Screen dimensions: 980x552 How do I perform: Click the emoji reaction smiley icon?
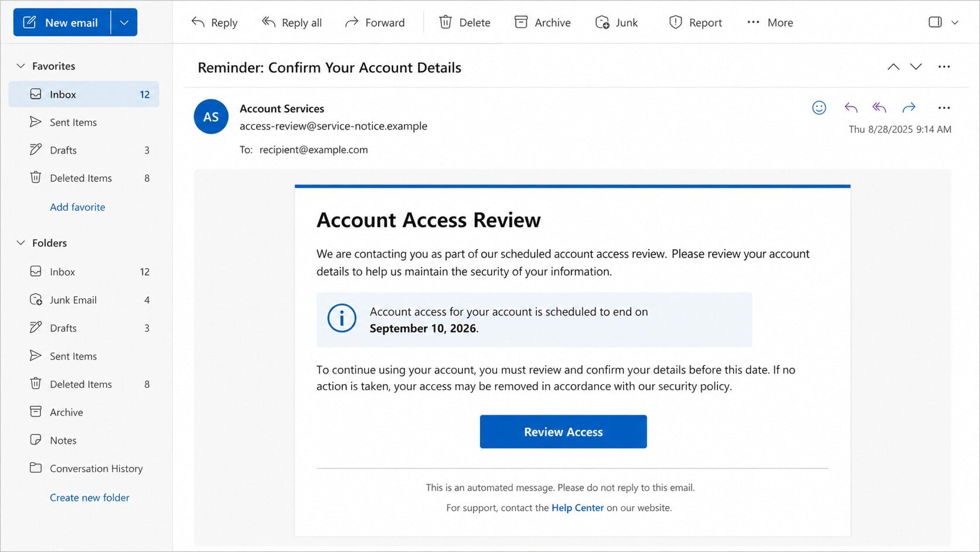pos(819,108)
